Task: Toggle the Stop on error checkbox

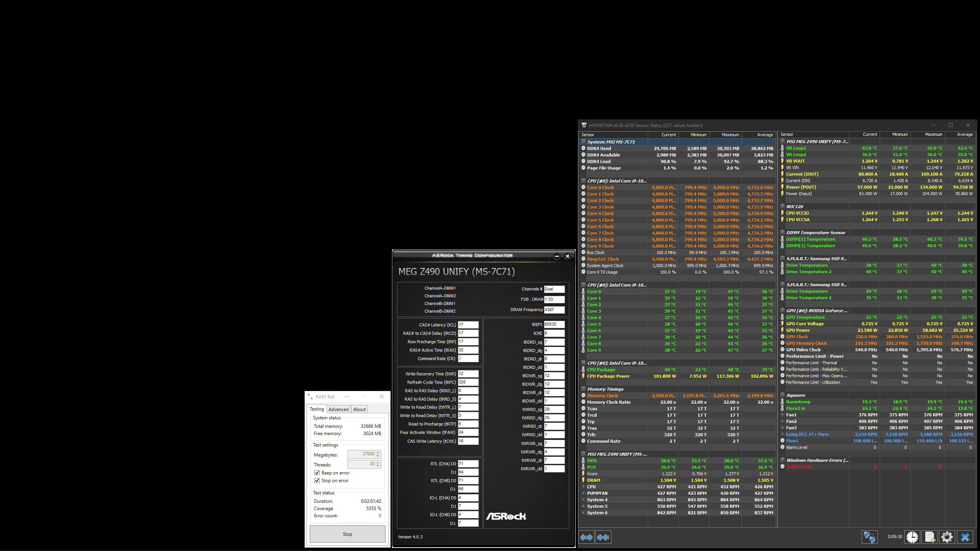Action: pyautogui.click(x=317, y=481)
